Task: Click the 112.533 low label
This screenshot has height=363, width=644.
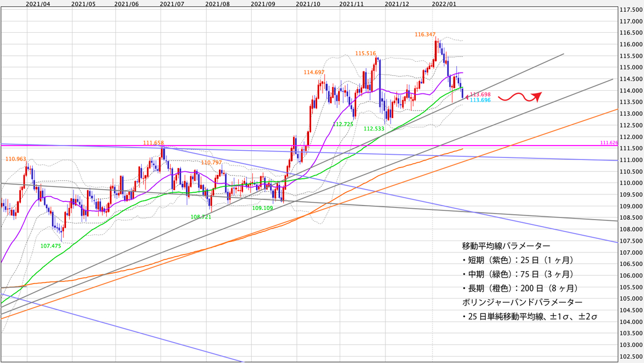Action: (374, 129)
